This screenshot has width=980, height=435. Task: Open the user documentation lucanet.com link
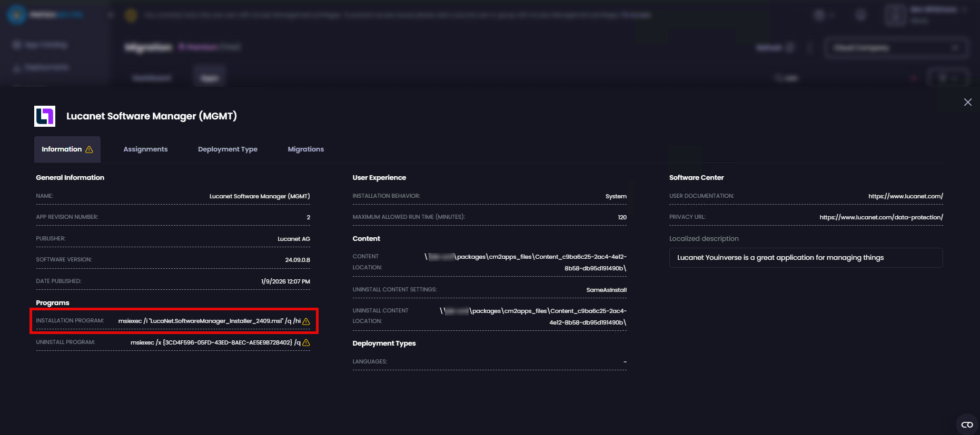906,196
